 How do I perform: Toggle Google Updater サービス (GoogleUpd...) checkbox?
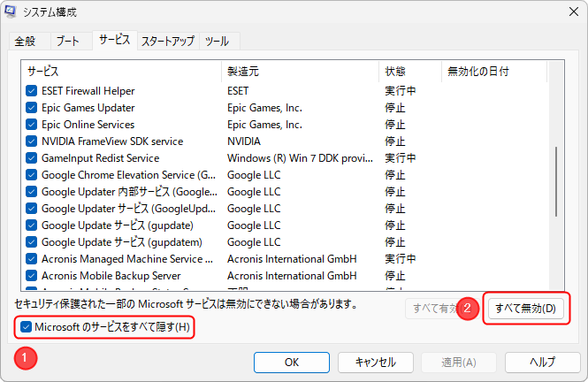(32, 209)
